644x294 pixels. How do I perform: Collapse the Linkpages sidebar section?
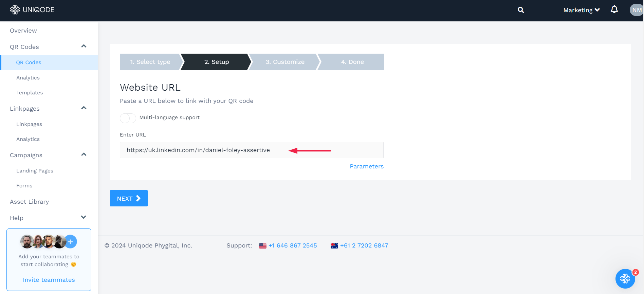click(x=84, y=108)
